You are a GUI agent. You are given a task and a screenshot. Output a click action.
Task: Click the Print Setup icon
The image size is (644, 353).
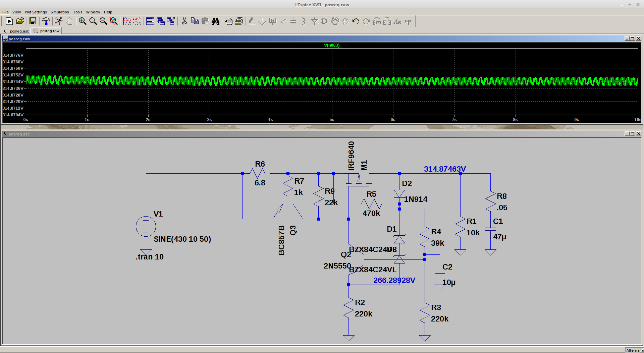click(x=228, y=21)
